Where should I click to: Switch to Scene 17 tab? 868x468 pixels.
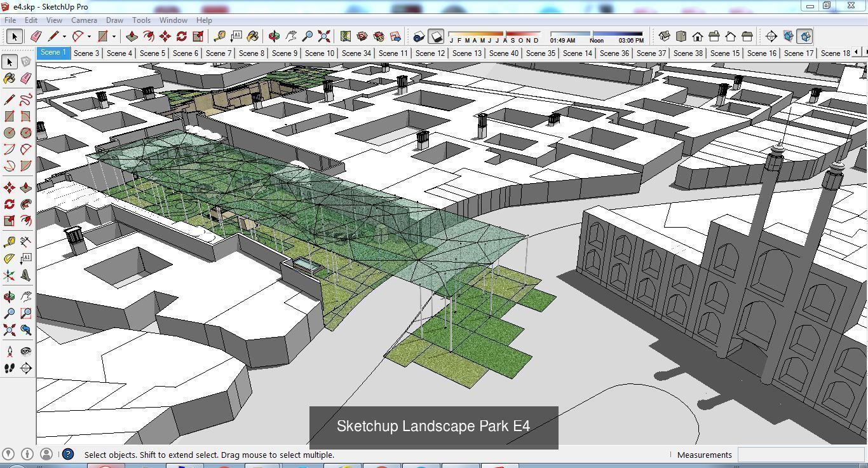coord(799,53)
